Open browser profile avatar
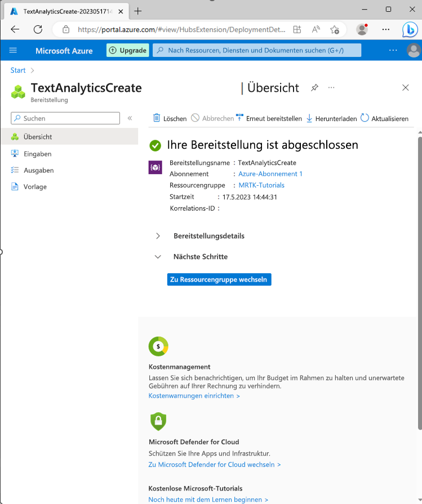 362,30
